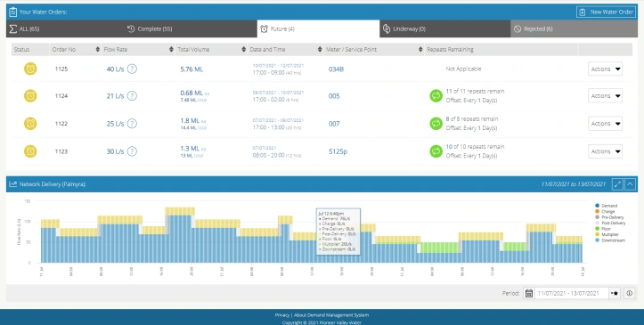The width and height of the screenshot is (644, 325).
Task: Switch to the Rejected (6) tab
Action: 574,28
